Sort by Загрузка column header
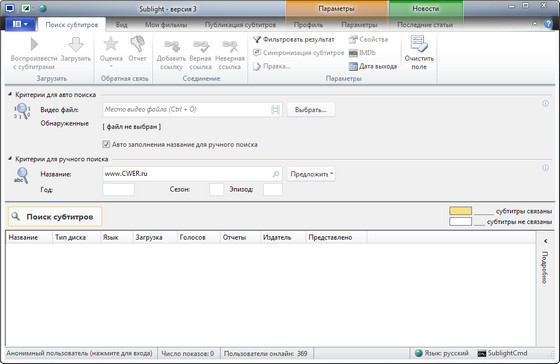 [155, 238]
